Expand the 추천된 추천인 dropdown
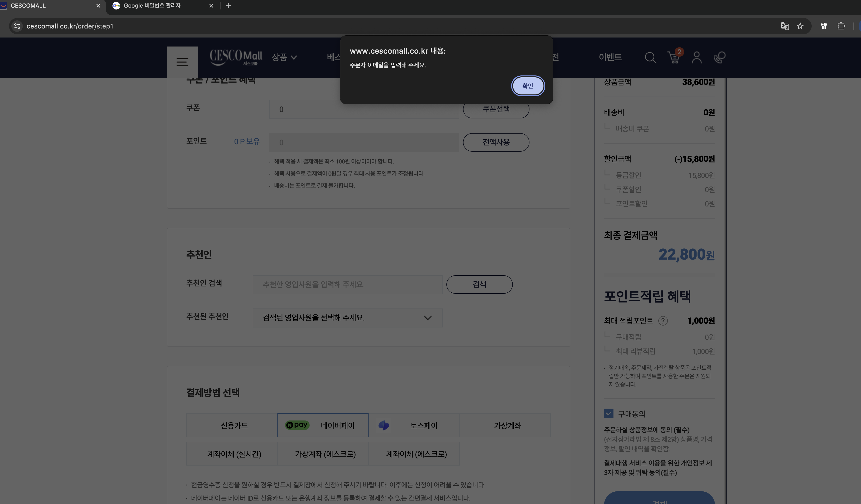This screenshot has height=504, width=861. coord(347,318)
